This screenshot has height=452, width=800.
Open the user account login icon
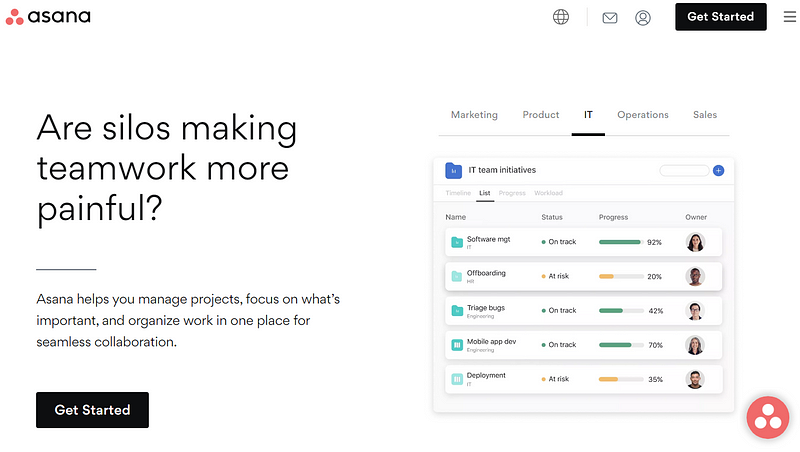643,18
